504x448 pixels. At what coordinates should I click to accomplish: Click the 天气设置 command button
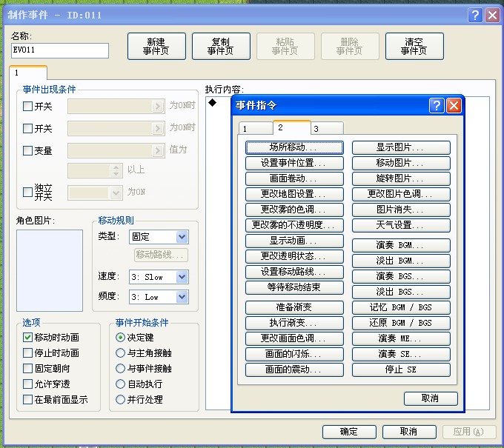tap(401, 225)
